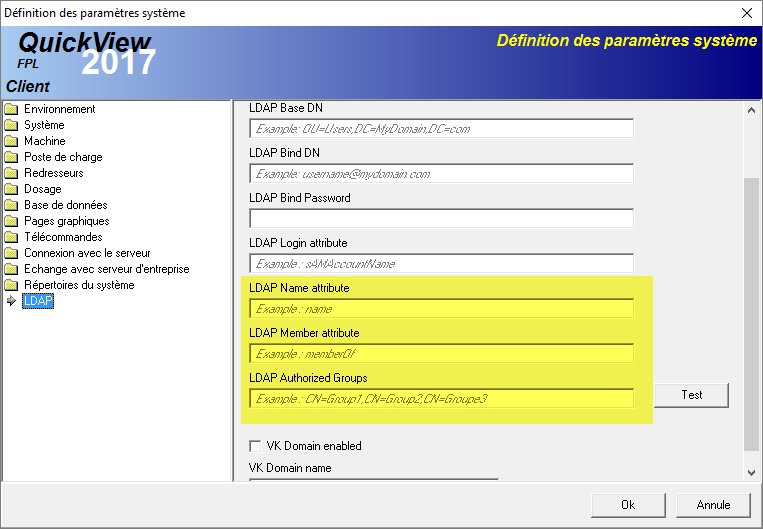
Task: Click the scrollbar down arrow
Action: 751,473
